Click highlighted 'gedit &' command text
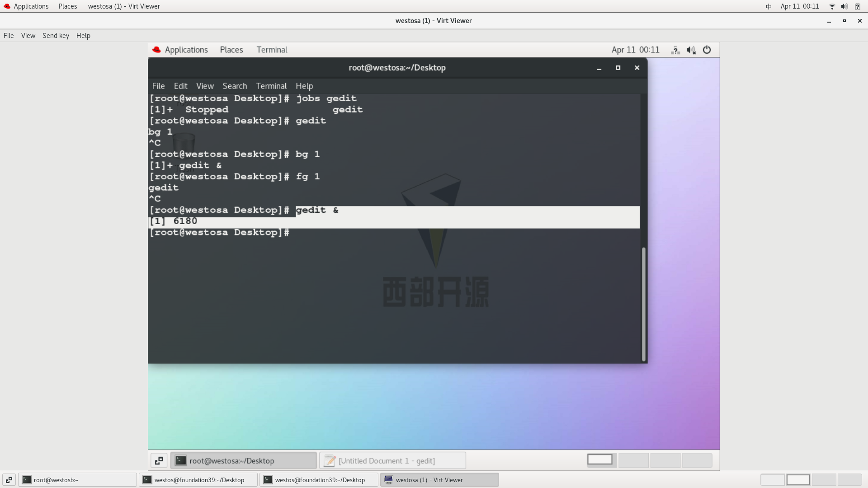The height and width of the screenshot is (488, 868). coord(317,210)
